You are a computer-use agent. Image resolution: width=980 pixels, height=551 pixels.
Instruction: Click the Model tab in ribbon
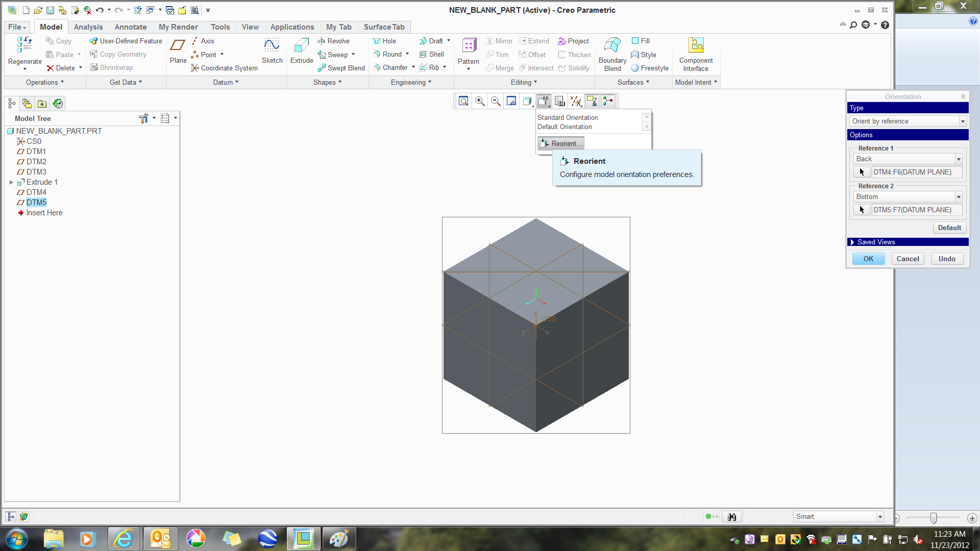pos(51,27)
